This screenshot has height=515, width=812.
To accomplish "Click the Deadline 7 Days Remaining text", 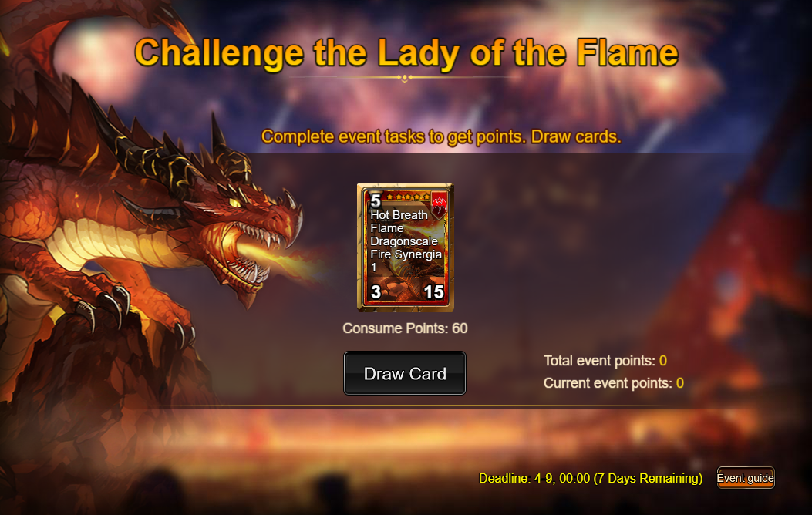I will (x=591, y=478).
